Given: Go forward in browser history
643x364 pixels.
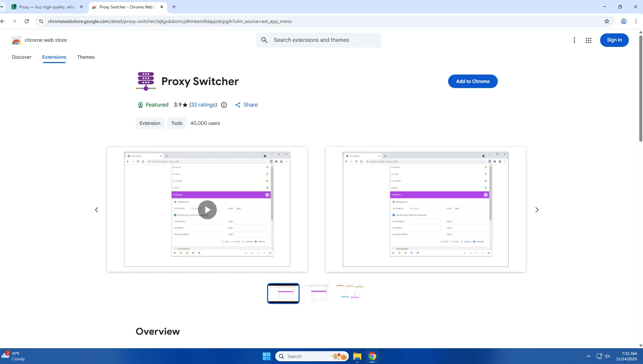Looking at the screenshot, I should [x=15, y=21].
